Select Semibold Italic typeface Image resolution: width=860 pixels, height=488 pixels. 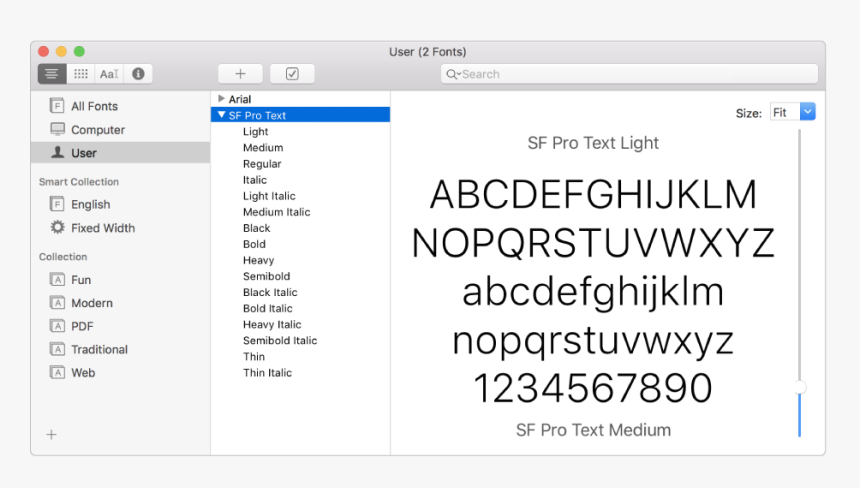(x=280, y=341)
